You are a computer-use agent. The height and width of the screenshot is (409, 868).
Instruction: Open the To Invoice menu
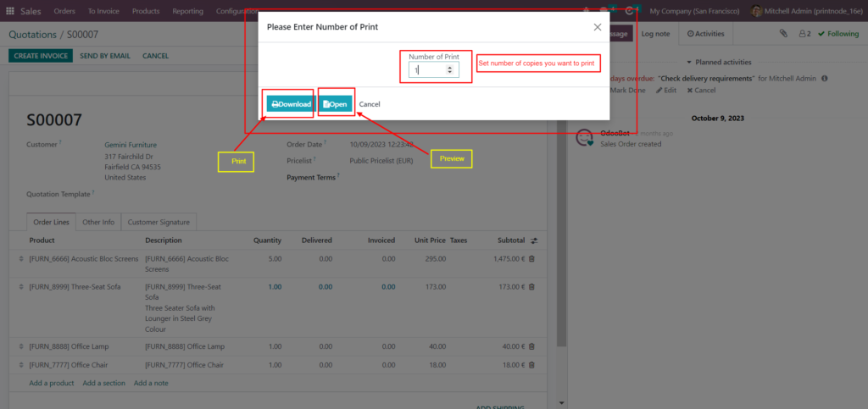click(103, 11)
